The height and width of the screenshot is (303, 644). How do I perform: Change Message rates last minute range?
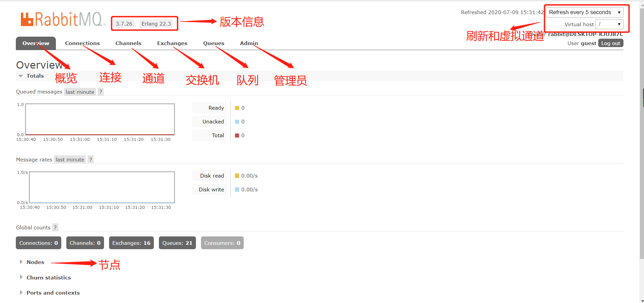tap(70, 159)
